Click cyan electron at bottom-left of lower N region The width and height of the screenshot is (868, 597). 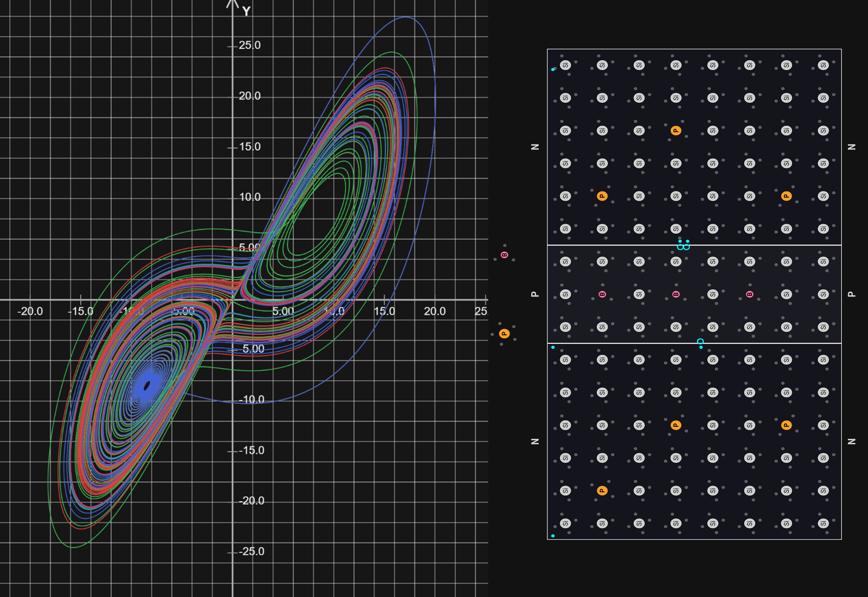point(553,536)
